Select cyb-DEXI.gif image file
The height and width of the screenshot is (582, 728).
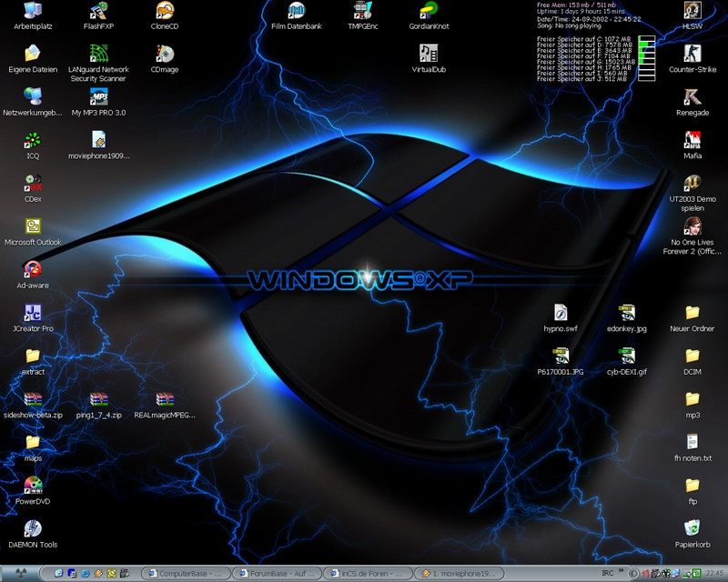pyautogui.click(x=627, y=362)
